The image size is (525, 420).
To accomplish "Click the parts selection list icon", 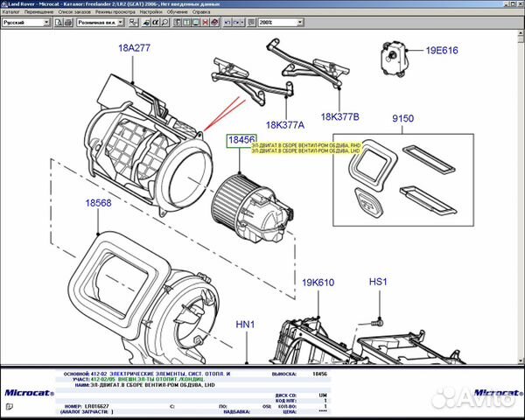I will pos(134,23).
